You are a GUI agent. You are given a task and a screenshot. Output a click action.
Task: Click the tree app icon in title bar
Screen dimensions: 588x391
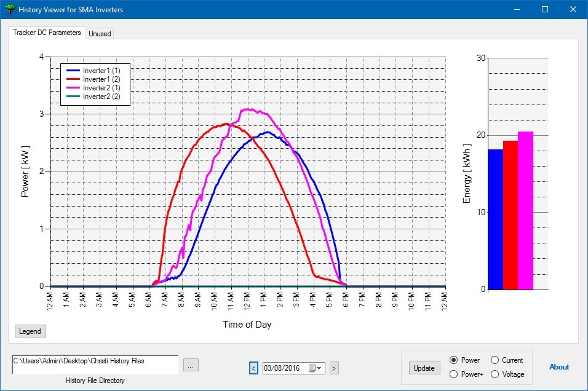click(10, 9)
